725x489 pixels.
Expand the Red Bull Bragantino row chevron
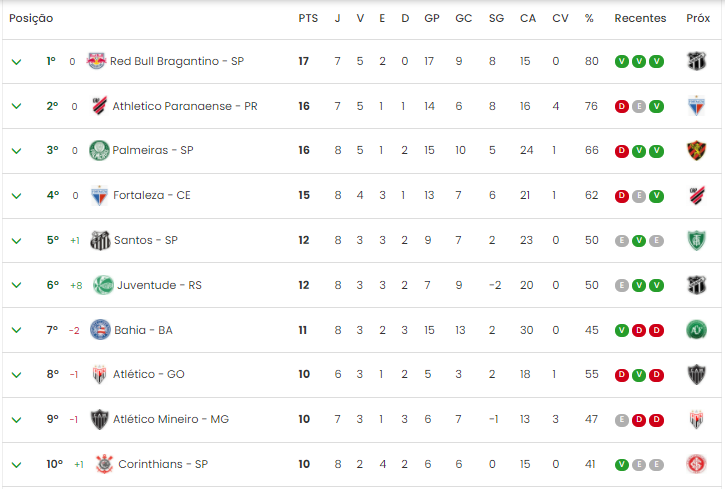(x=16, y=61)
